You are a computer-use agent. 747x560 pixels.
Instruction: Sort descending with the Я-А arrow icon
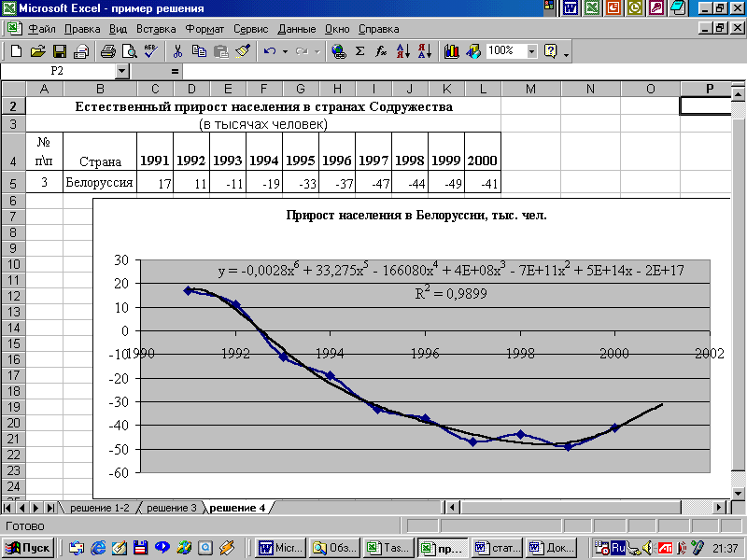(425, 51)
